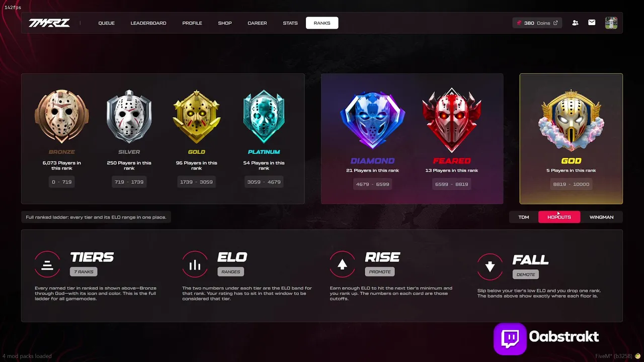Open the Queue tab
Viewport: 644px width, 362px height.
[107, 23]
